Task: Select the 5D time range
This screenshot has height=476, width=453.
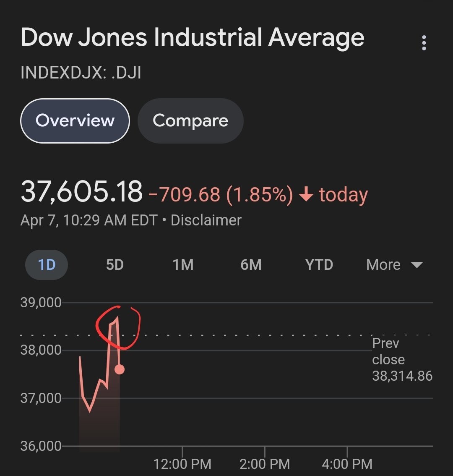Action: pyautogui.click(x=115, y=265)
